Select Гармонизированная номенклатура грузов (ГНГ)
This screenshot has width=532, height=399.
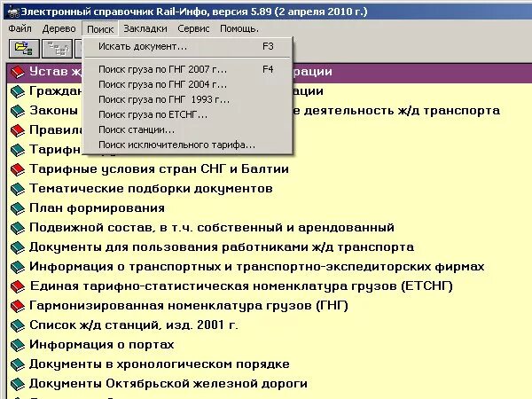(x=189, y=306)
